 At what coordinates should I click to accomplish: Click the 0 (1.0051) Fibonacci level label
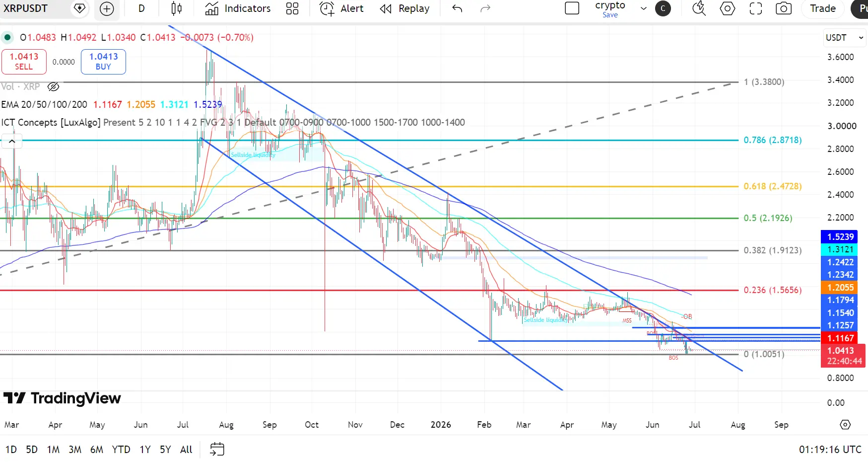coord(764,354)
